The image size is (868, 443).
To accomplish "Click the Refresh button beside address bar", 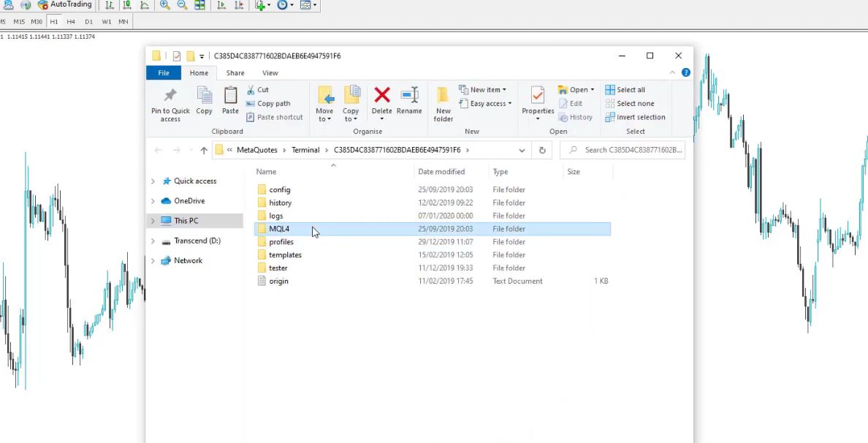I will [542, 151].
